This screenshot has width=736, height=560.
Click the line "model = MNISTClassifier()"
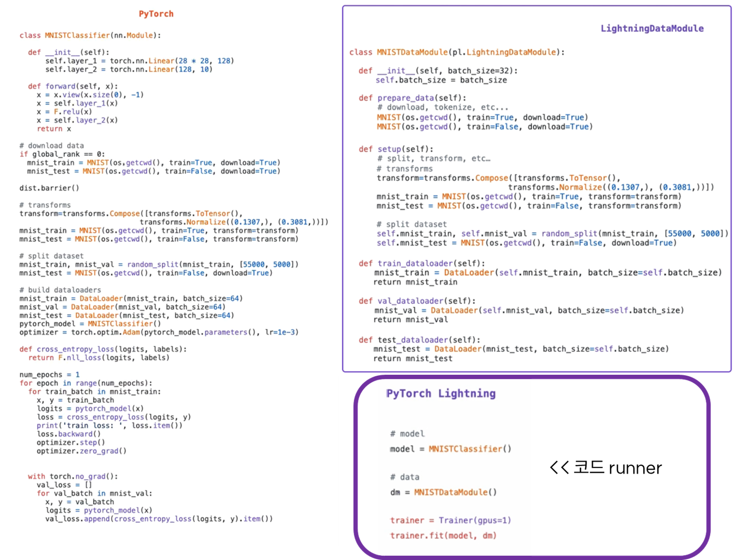[x=451, y=449]
